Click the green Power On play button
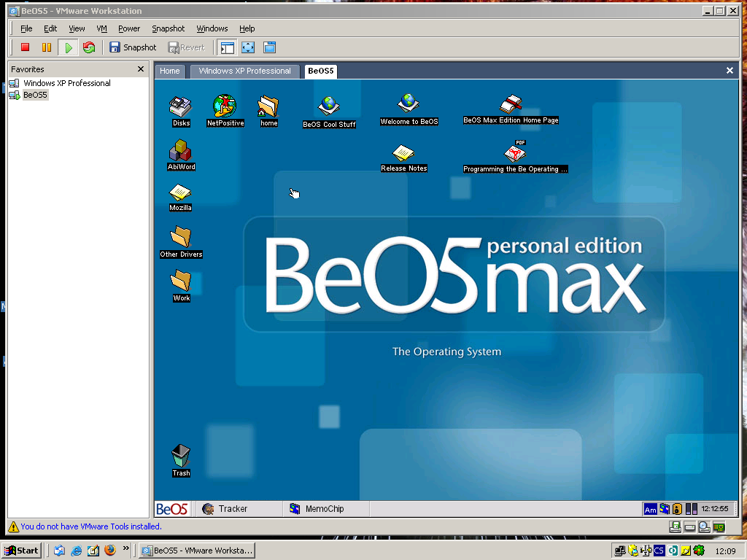 click(68, 47)
